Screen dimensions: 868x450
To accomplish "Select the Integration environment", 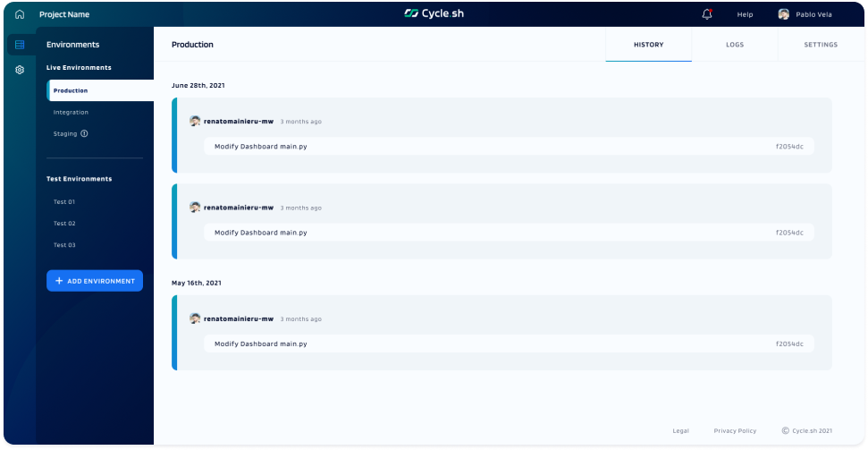I will pos(71,112).
